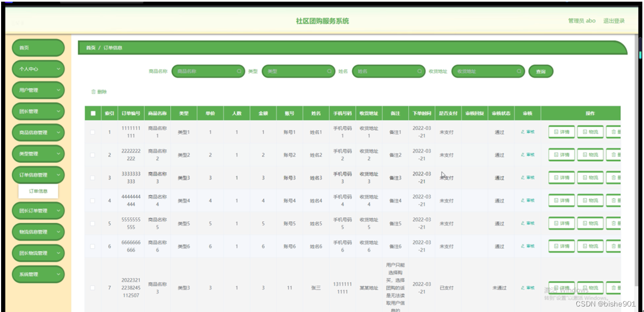Click the 类型 search input field
Viewport: 644px width, 312px height.
(x=298, y=71)
